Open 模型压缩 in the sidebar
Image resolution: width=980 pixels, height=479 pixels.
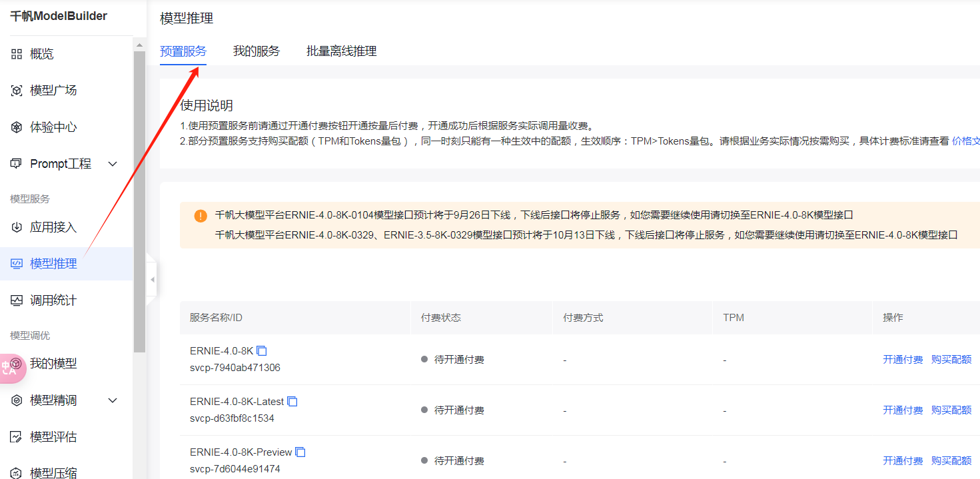(x=53, y=472)
